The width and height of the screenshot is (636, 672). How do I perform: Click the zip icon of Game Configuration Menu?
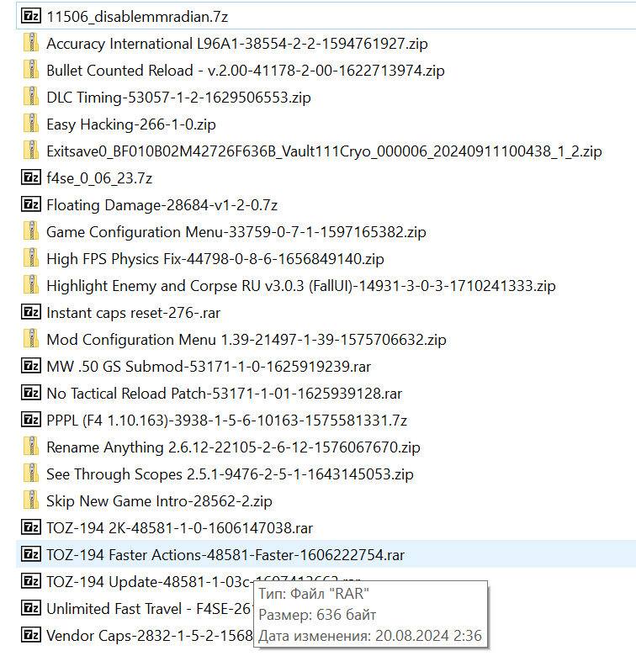[x=31, y=232]
